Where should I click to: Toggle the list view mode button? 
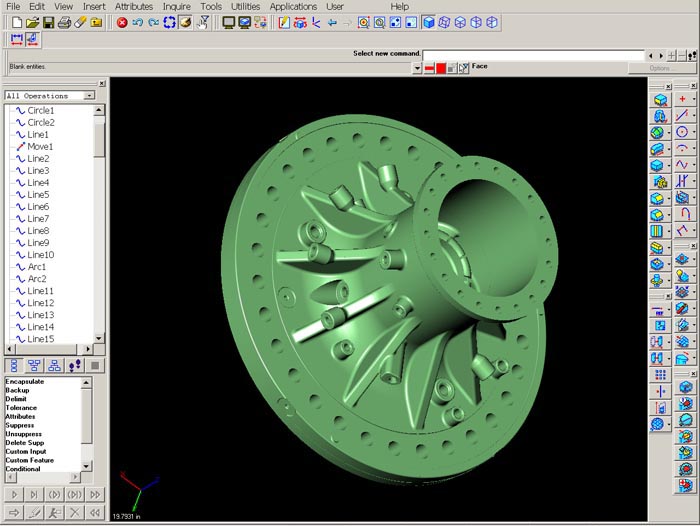click(x=14, y=365)
